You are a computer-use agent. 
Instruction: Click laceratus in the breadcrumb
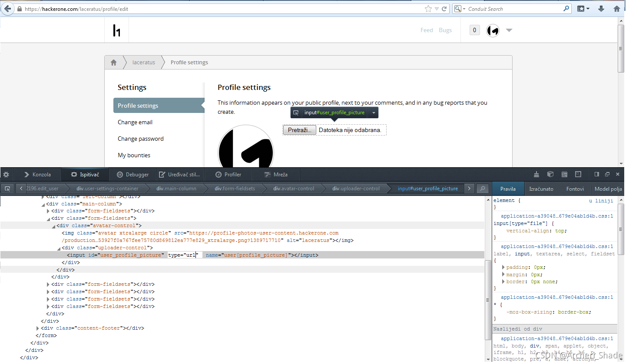[x=144, y=62]
